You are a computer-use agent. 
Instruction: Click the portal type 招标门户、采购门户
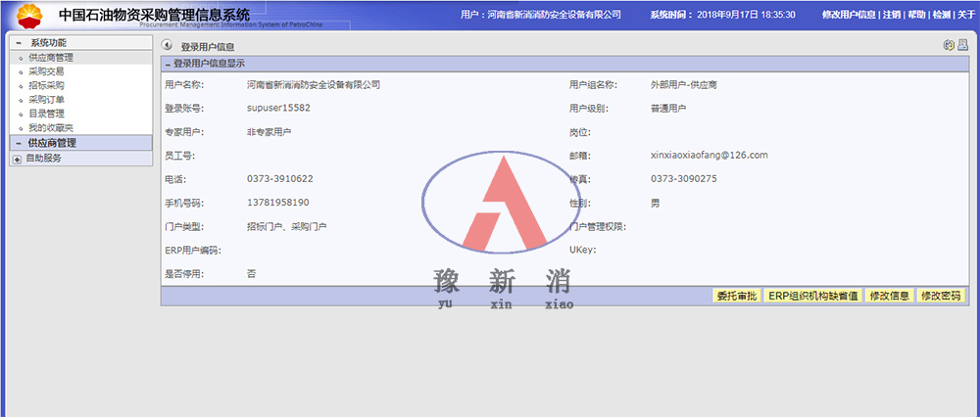pyautogui.click(x=286, y=226)
